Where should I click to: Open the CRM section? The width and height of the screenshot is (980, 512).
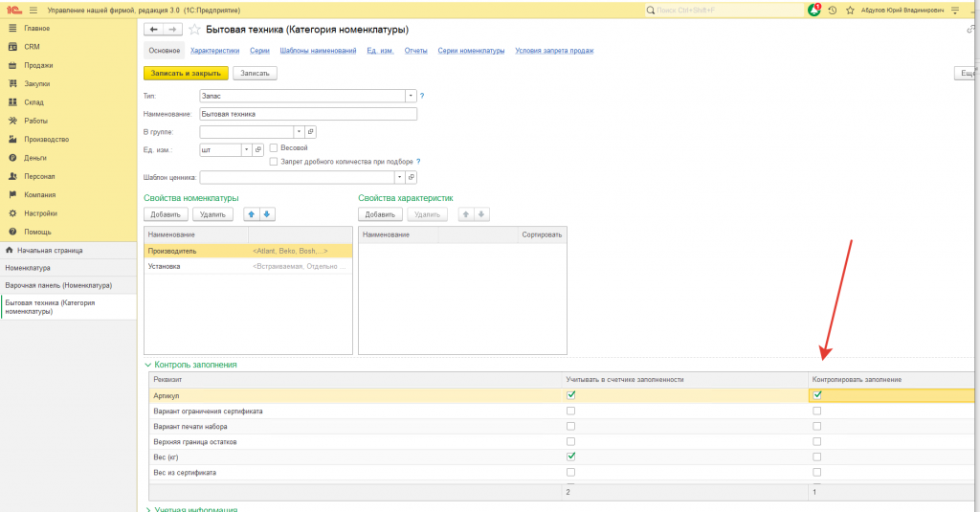(32, 47)
